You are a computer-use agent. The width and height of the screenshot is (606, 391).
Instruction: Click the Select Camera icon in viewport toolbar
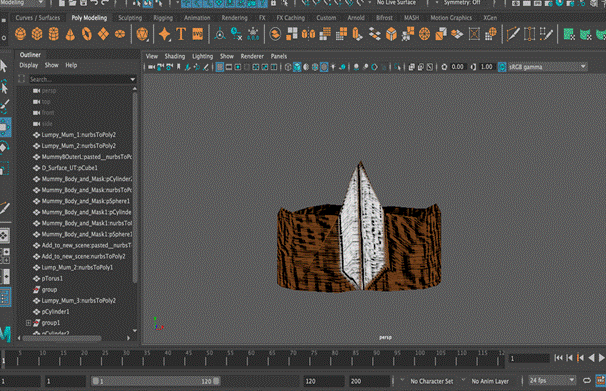coord(151,67)
